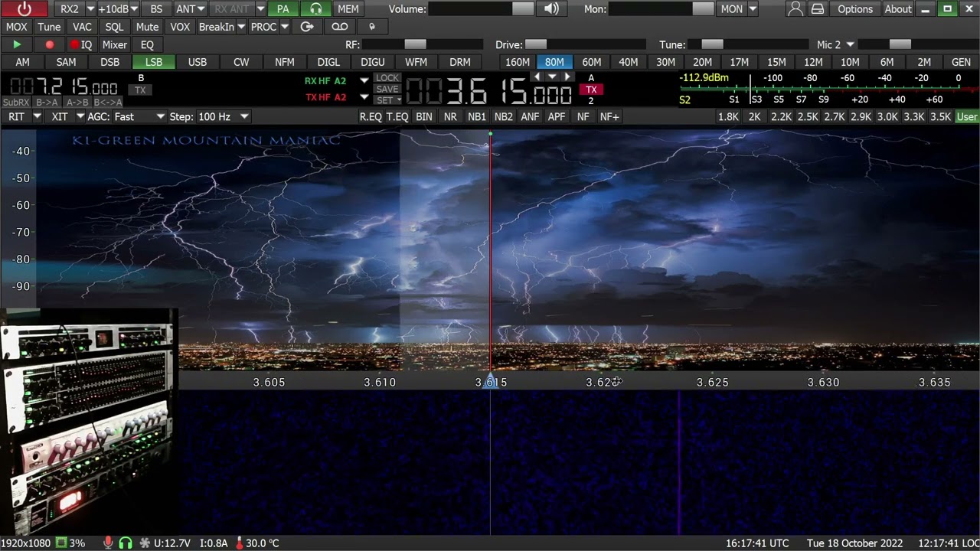
Task: Toggle MOX transmit
Action: pos(16,27)
